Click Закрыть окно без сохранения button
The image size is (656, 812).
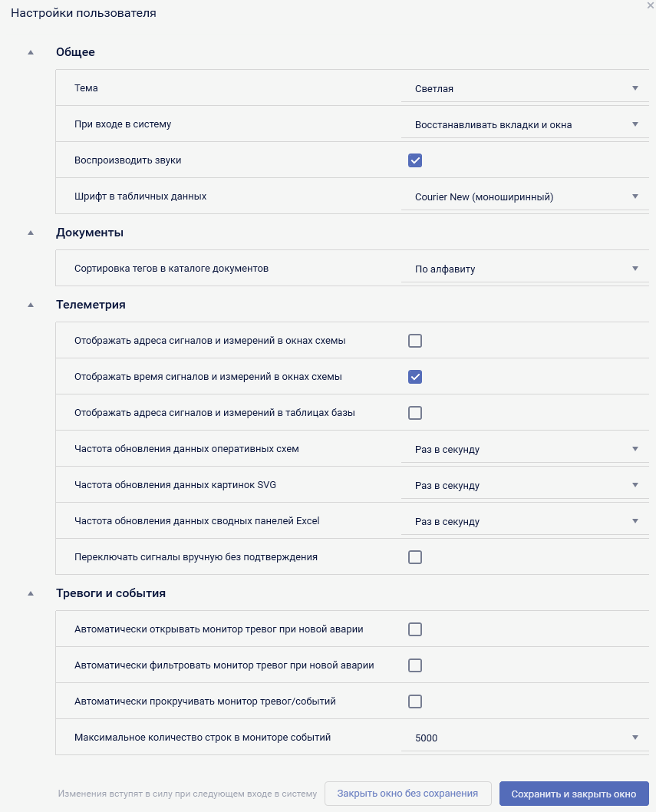click(407, 794)
